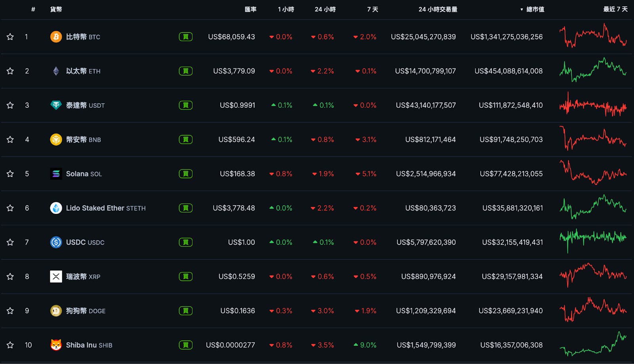Click the Shiba Inu SHIB logo
The width and height of the screenshot is (634, 364).
tap(56, 345)
